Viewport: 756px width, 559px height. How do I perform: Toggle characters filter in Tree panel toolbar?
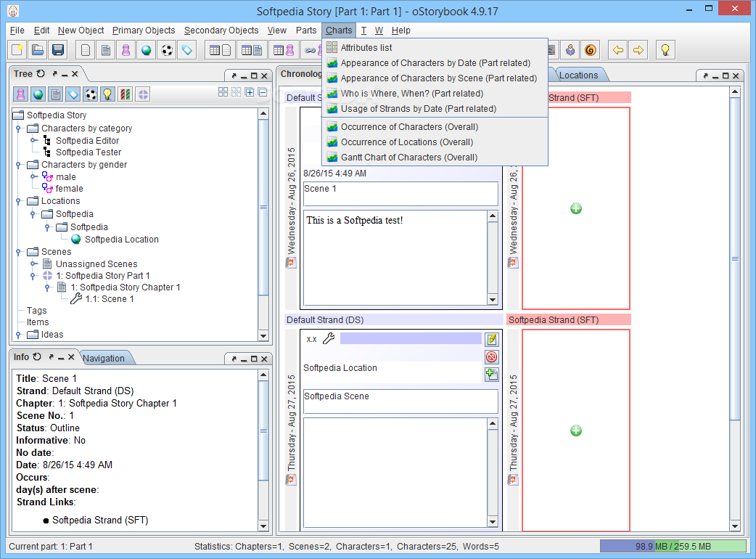click(x=21, y=94)
